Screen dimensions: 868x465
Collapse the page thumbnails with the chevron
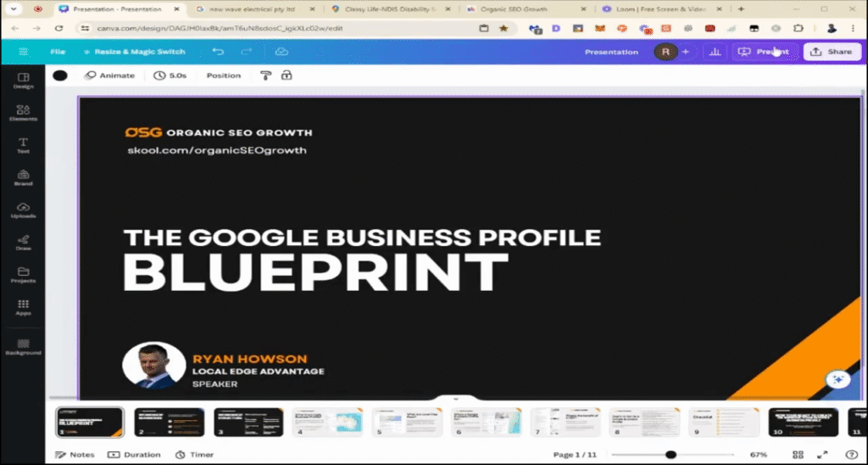[x=456, y=399]
